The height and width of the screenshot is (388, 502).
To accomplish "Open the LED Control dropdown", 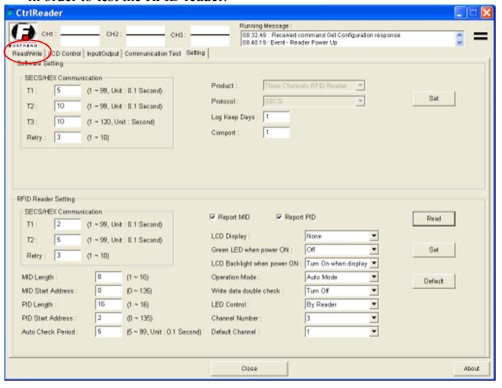I will (x=341, y=304).
